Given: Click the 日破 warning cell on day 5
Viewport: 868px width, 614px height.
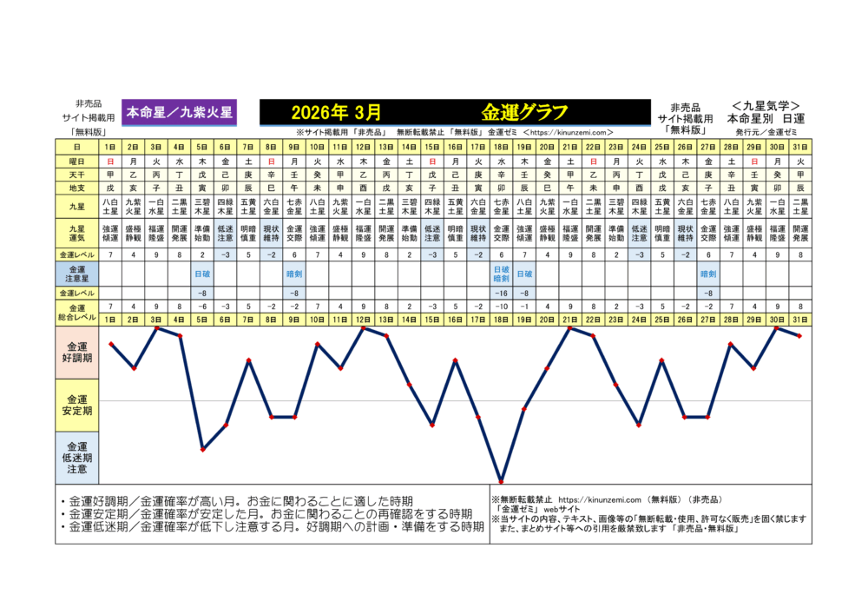Looking at the screenshot, I should [x=201, y=273].
